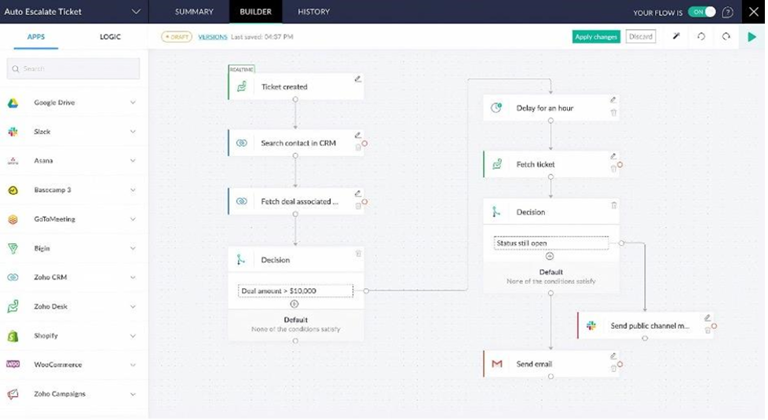Click the Asana app icon

(13, 161)
